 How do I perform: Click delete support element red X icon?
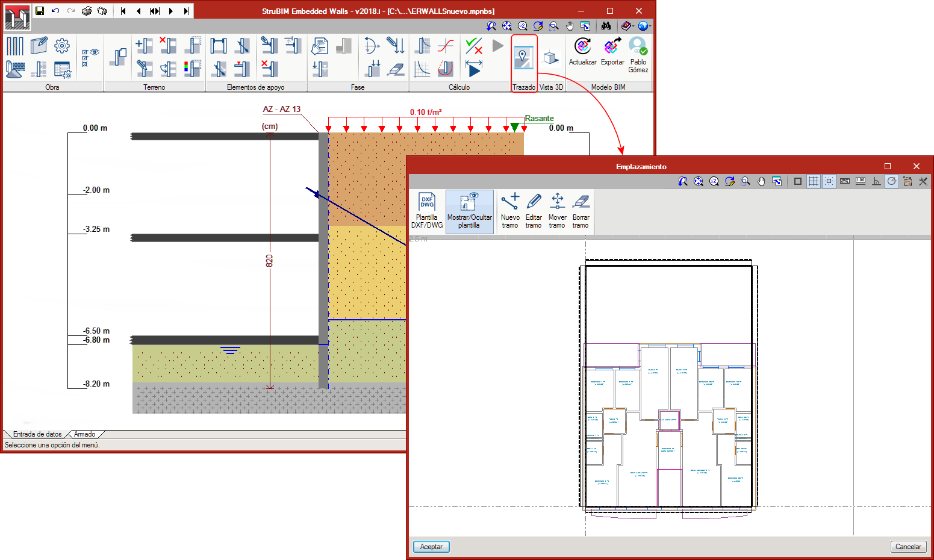[x=269, y=69]
